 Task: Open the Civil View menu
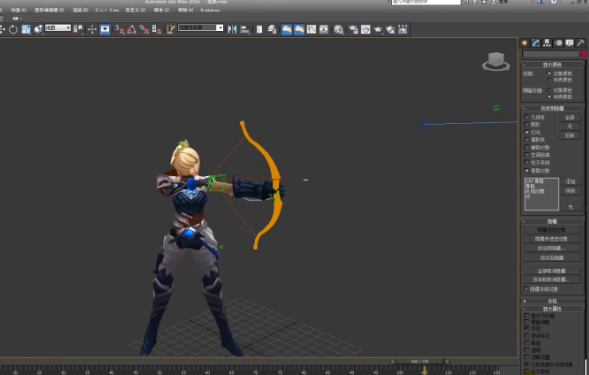point(107,10)
